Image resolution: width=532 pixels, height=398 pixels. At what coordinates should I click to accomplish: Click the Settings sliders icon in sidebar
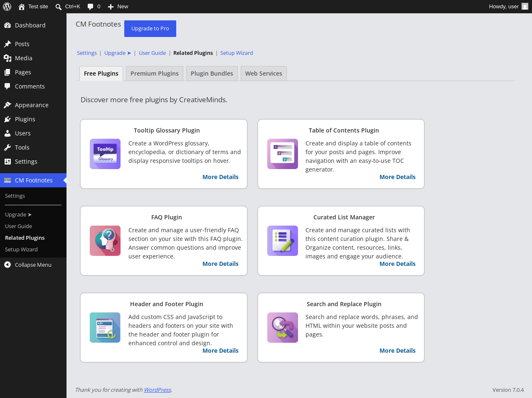[x=7, y=162]
